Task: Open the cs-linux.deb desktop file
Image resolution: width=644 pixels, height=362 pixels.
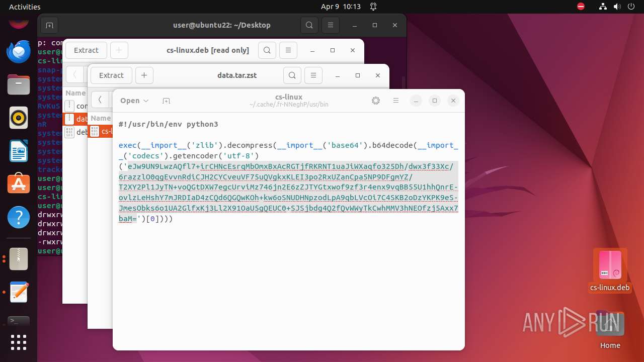Action: pos(610,271)
